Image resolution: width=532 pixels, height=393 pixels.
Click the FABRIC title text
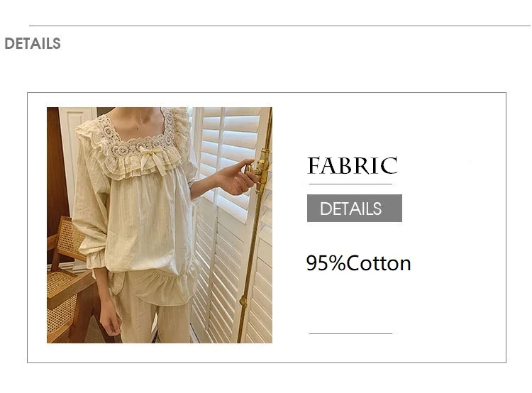352,165
